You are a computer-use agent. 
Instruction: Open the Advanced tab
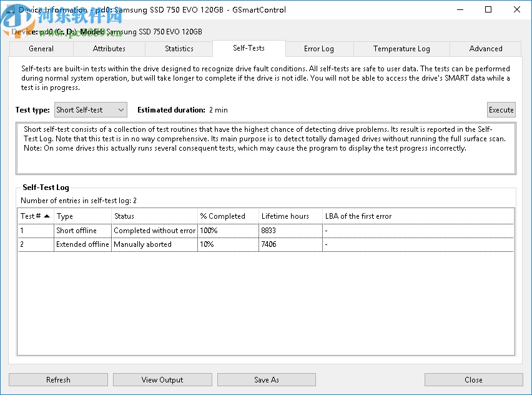tap(486, 49)
